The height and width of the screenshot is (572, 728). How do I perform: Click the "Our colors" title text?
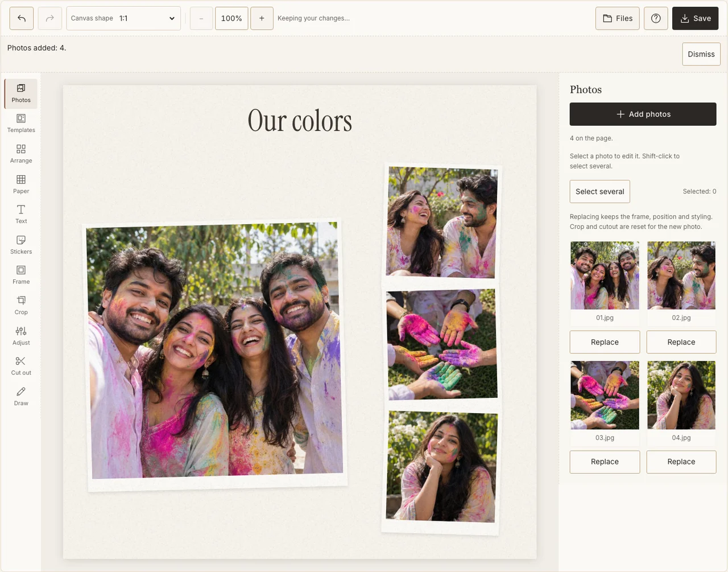(x=300, y=121)
